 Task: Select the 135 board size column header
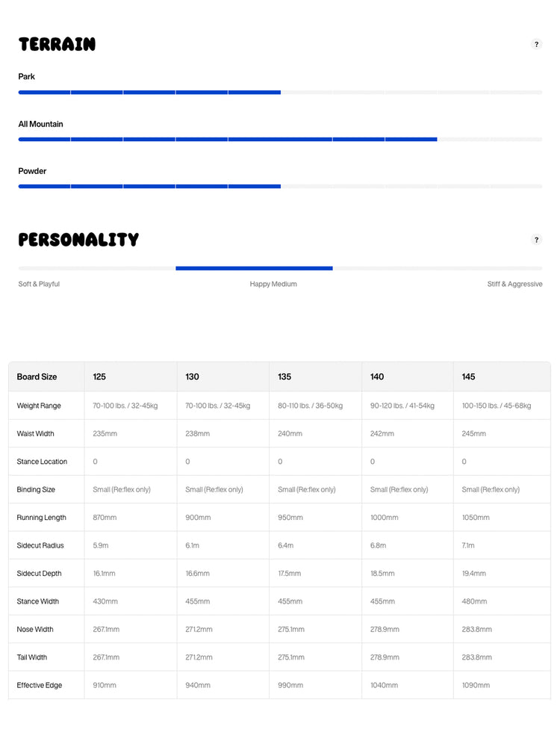284,376
